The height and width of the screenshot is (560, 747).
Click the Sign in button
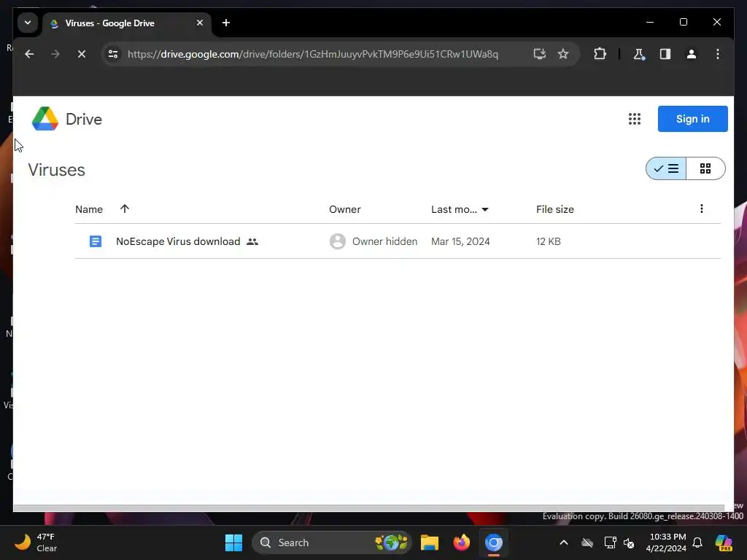click(692, 119)
